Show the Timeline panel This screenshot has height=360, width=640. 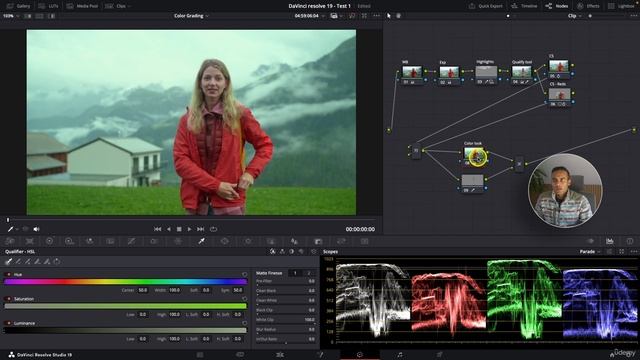tap(524, 6)
